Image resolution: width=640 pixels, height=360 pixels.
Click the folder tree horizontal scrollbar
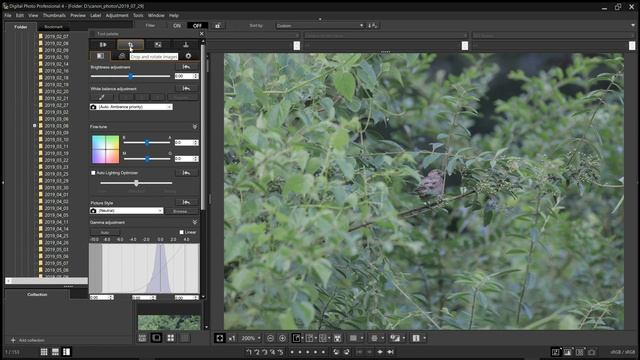pos(47,281)
